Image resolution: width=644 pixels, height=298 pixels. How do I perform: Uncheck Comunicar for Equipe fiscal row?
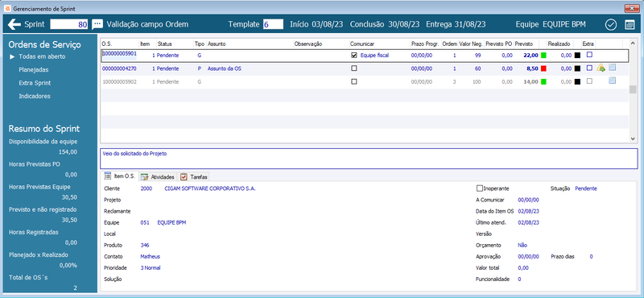354,55
